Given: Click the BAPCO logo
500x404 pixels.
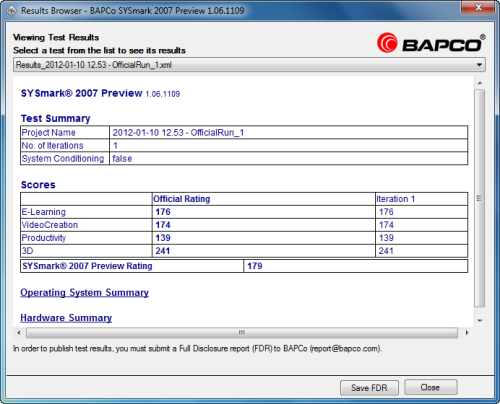Looking at the screenshot, I should [x=431, y=43].
